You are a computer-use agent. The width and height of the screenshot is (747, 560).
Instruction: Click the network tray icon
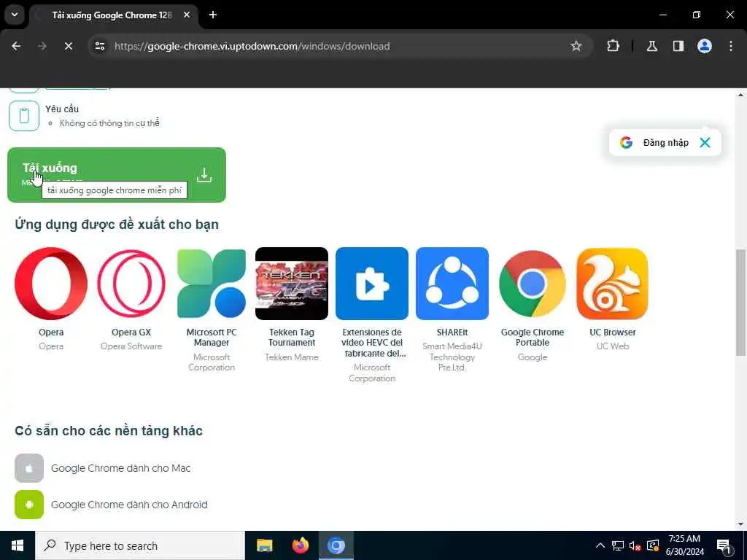point(618,545)
